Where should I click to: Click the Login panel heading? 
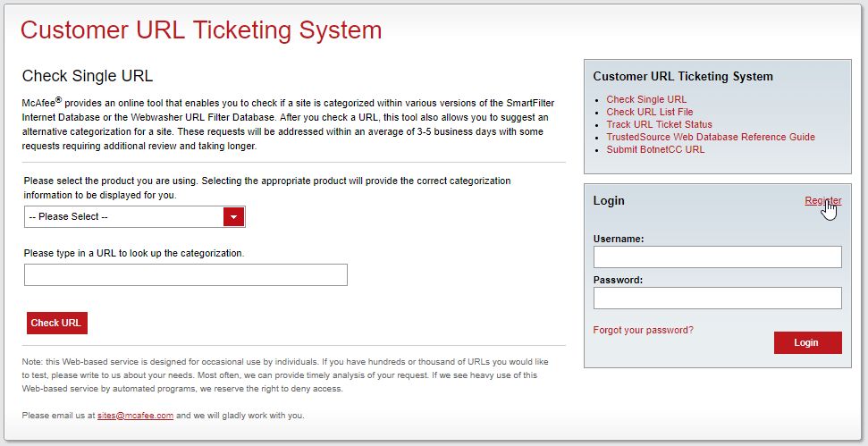609,201
